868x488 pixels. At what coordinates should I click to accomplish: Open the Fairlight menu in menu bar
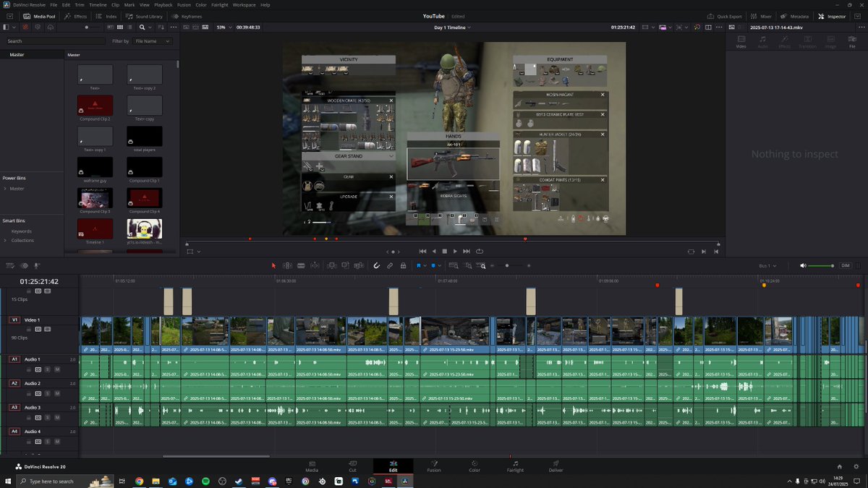coord(219,4)
